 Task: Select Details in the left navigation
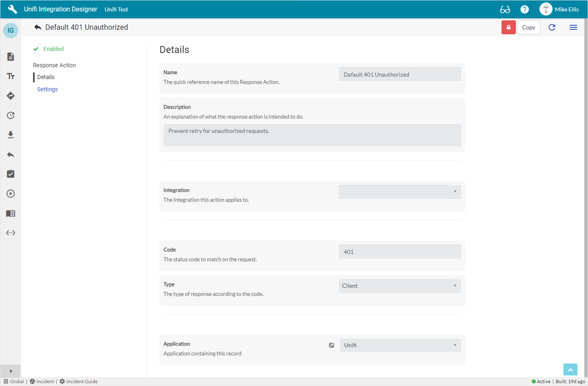coord(46,77)
